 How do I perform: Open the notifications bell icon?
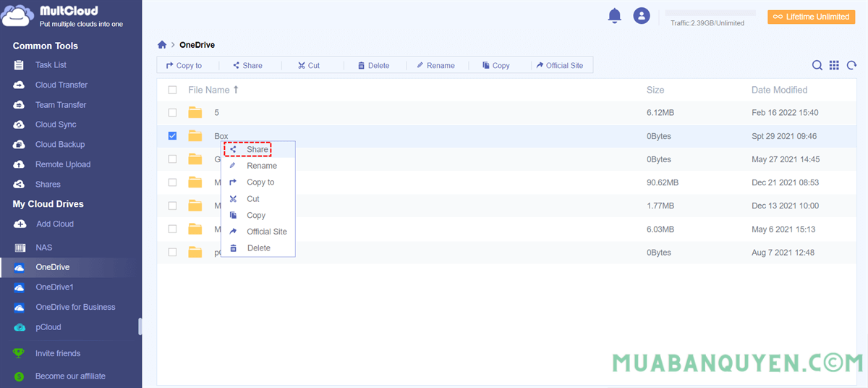pos(615,15)
